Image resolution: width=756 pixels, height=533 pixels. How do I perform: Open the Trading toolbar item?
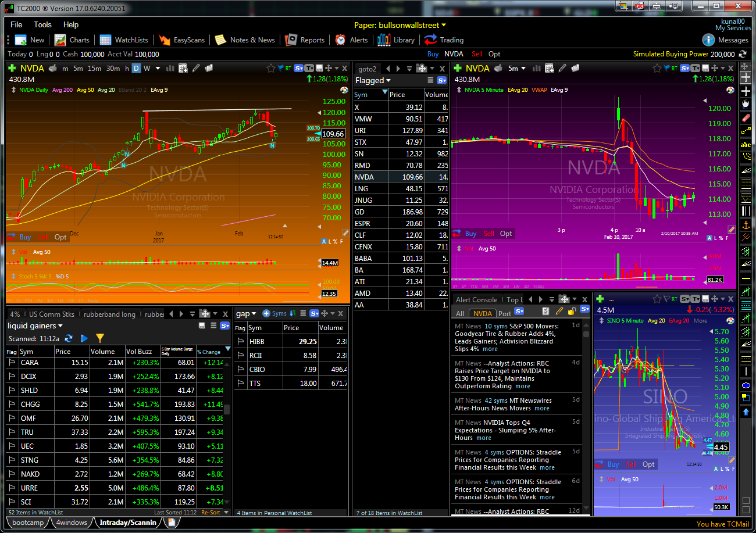click(444, 40)
